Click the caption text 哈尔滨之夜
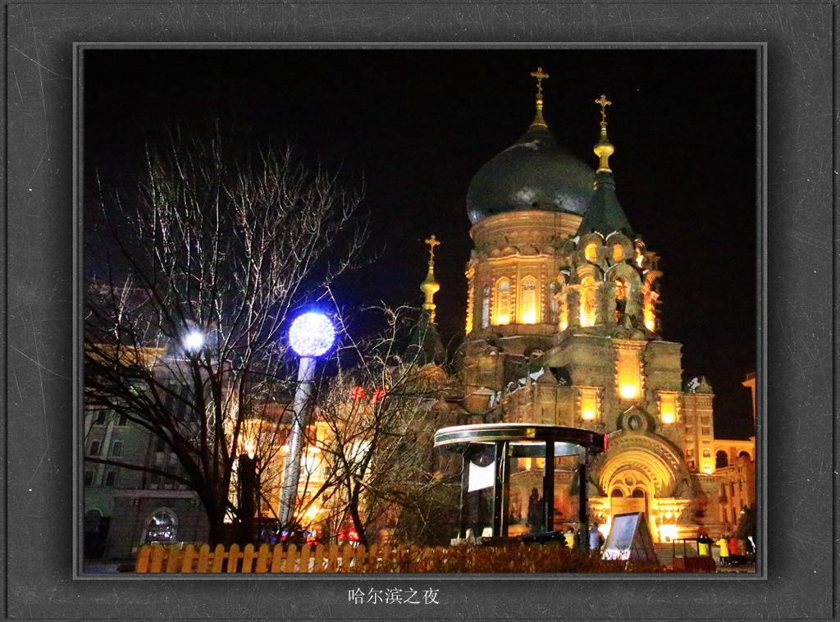Screen dimensions: 840x622 tap(393, 596)
